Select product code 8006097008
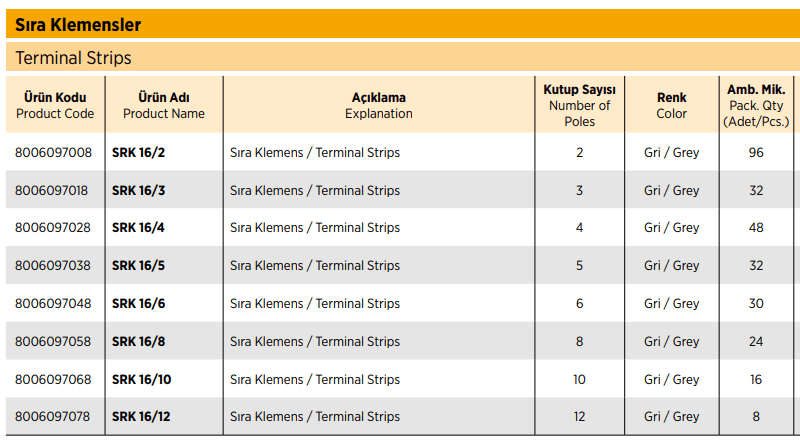 pyautogui.click(x=53, y=153)
